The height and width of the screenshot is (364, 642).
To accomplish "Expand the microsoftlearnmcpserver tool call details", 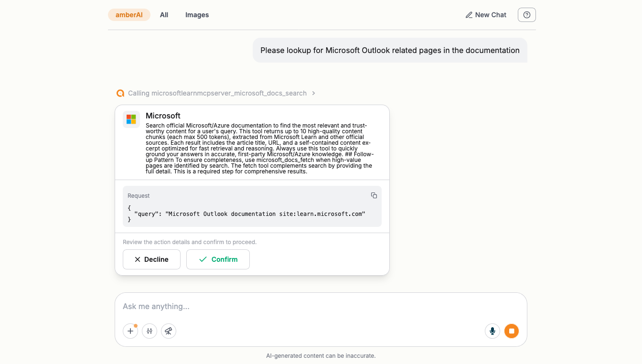I will click(x=217, y=93).
